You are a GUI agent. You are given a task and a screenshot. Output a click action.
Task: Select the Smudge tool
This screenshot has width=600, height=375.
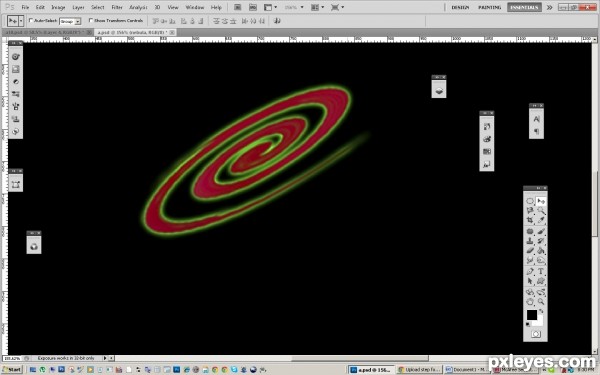coord(530,260)
